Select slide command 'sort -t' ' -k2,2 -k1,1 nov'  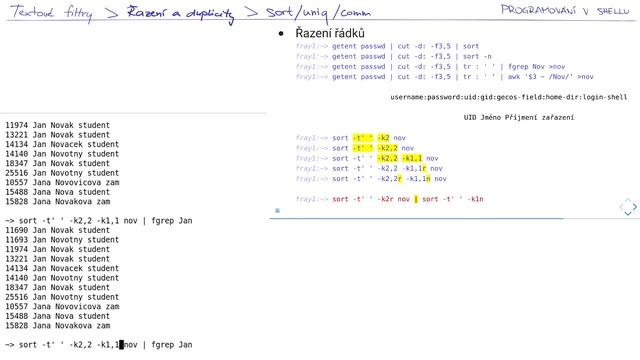pos(385,158)
